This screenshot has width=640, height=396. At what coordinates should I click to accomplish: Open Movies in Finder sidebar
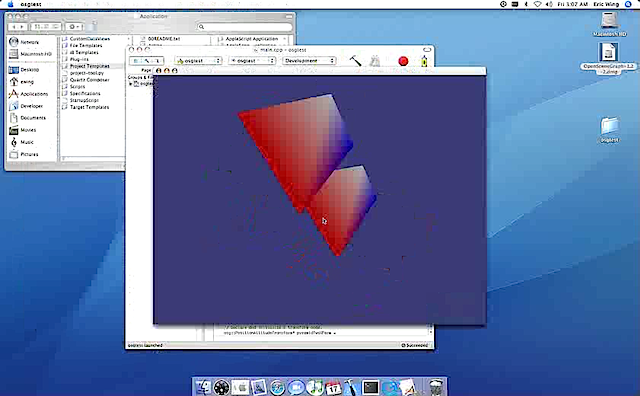tap(23, 130)
